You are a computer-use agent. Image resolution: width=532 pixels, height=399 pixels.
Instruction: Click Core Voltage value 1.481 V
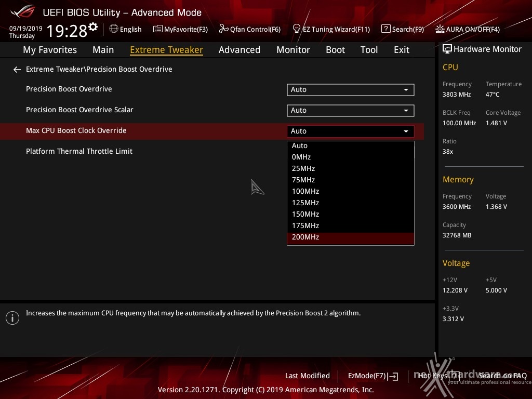(496, 123)
